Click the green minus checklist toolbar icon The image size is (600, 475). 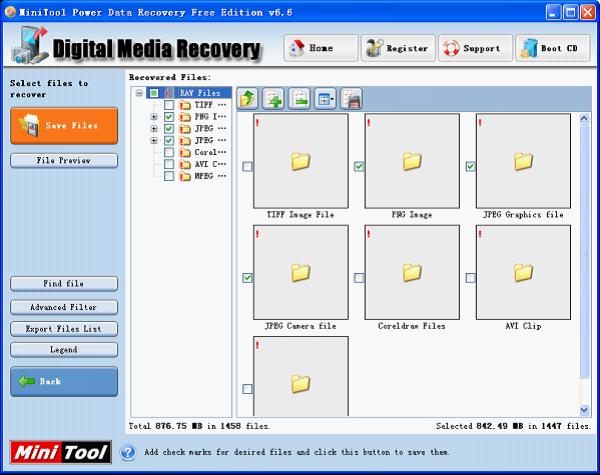(300, 99)
